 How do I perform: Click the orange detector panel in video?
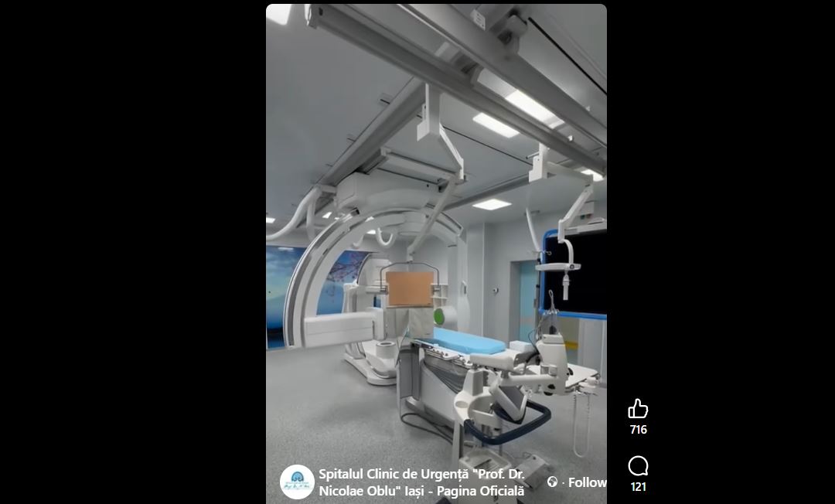[x=409, y=288]
